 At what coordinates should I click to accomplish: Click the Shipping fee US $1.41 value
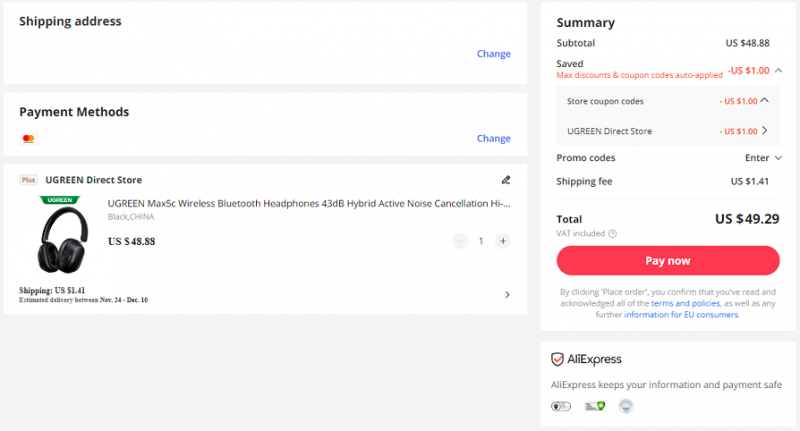pyautogui.click(x=749, y=182)
